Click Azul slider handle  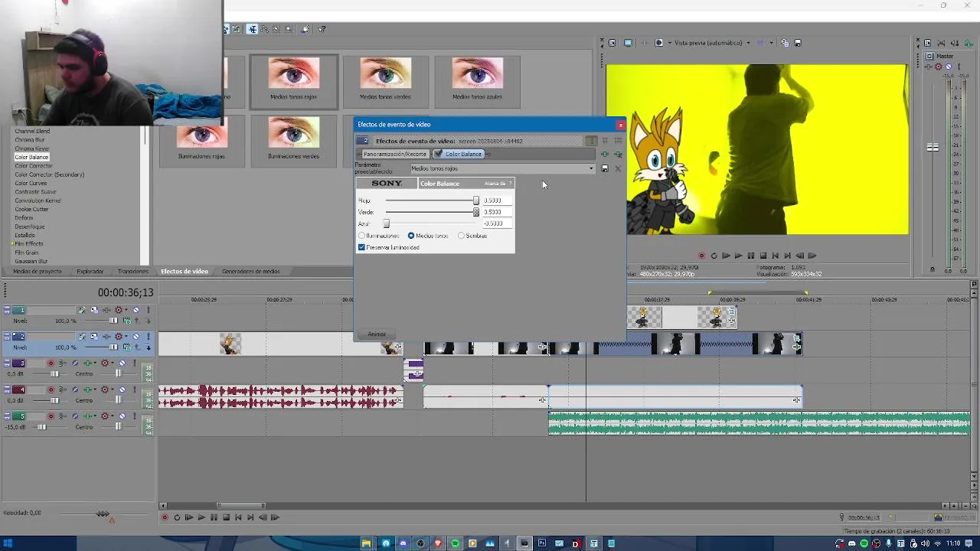coord(386,223)
